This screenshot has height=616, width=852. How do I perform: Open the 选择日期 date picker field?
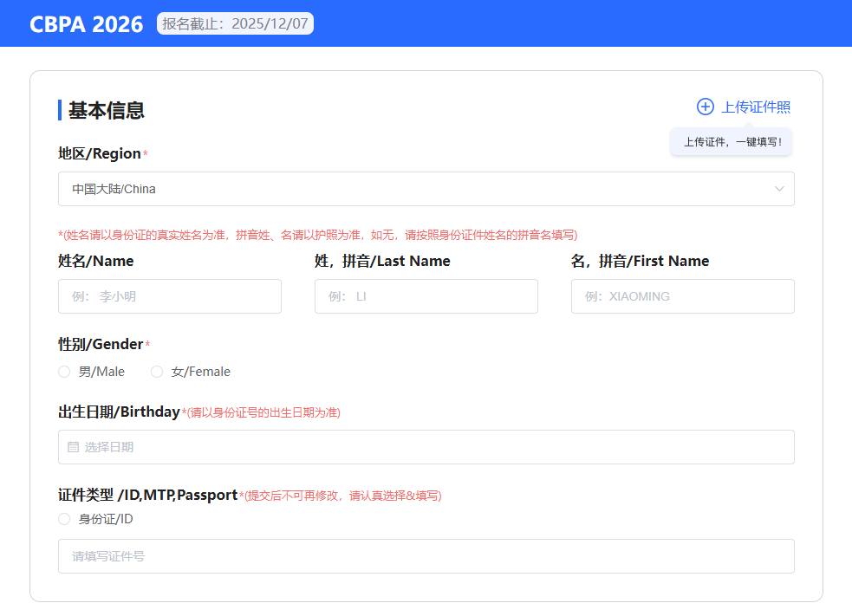click(x=426, y=447)
